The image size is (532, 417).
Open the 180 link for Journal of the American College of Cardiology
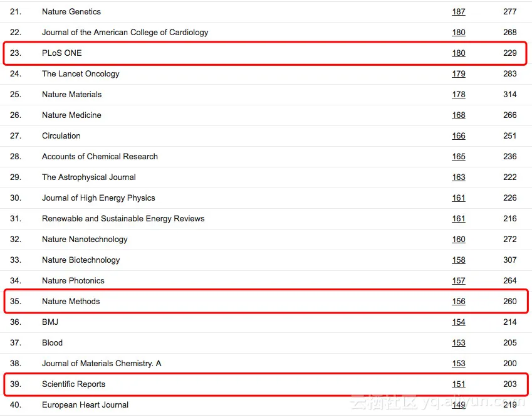(459, 32)
